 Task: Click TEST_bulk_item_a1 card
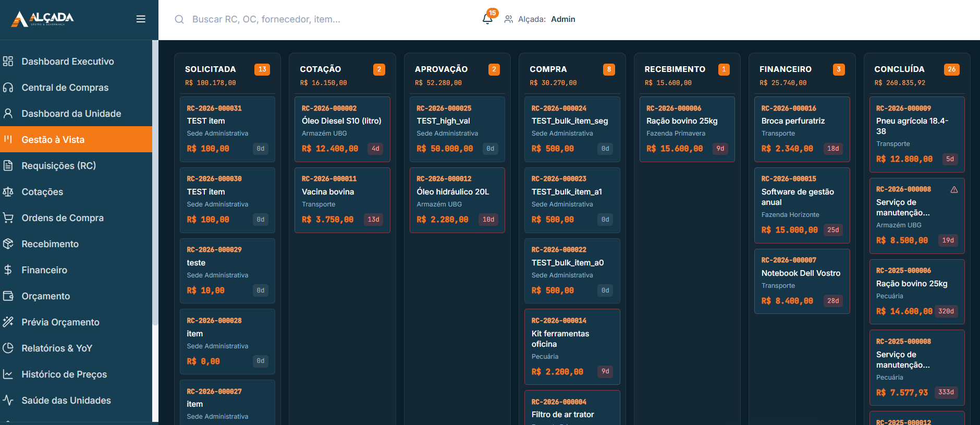tap(572, 200)
